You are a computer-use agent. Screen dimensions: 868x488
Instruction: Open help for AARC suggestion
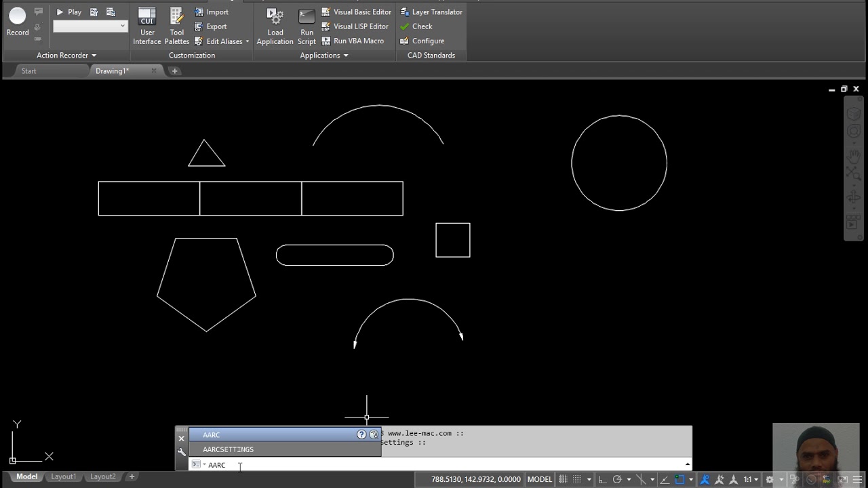[x=361, y=434]
